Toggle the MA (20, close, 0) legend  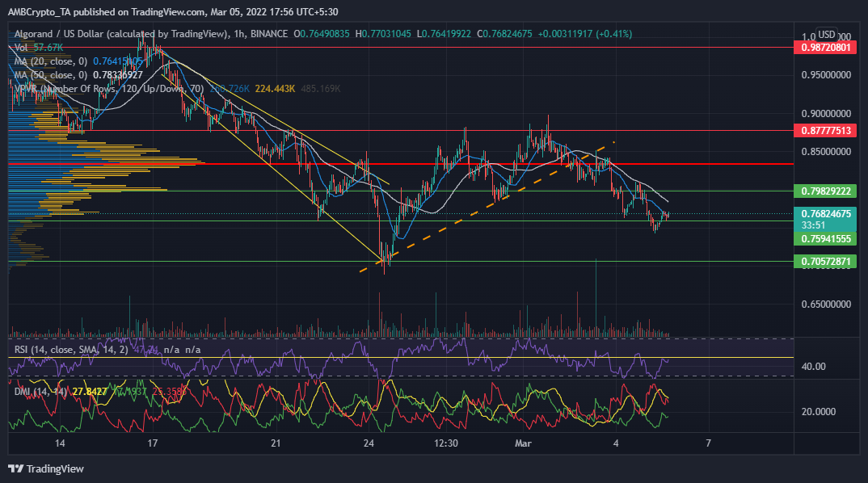tap(50, 61)
